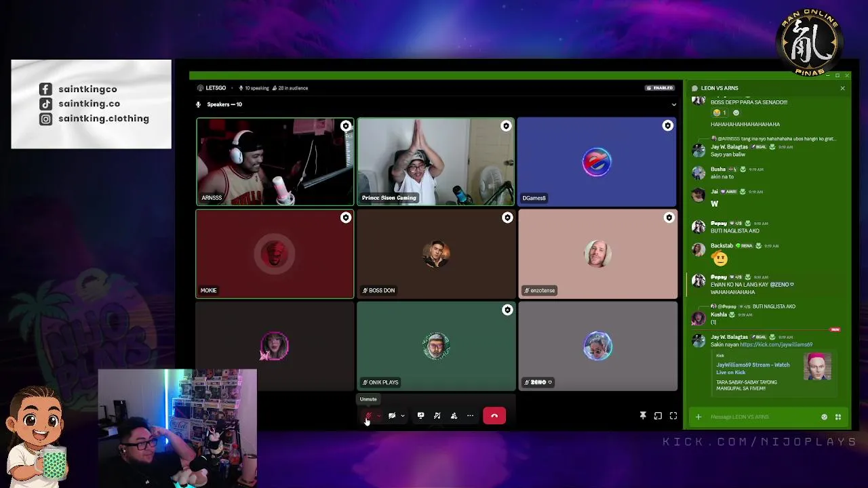Open microphone input options arrow
868x488 pixels.
pyautogui.click(x=378, y=415)
